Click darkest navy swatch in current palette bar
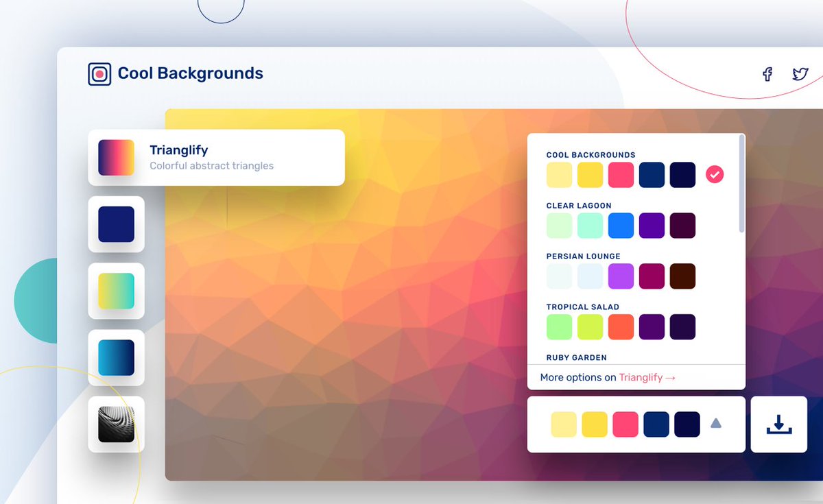The image size is (823, 504). click(687, 424)
